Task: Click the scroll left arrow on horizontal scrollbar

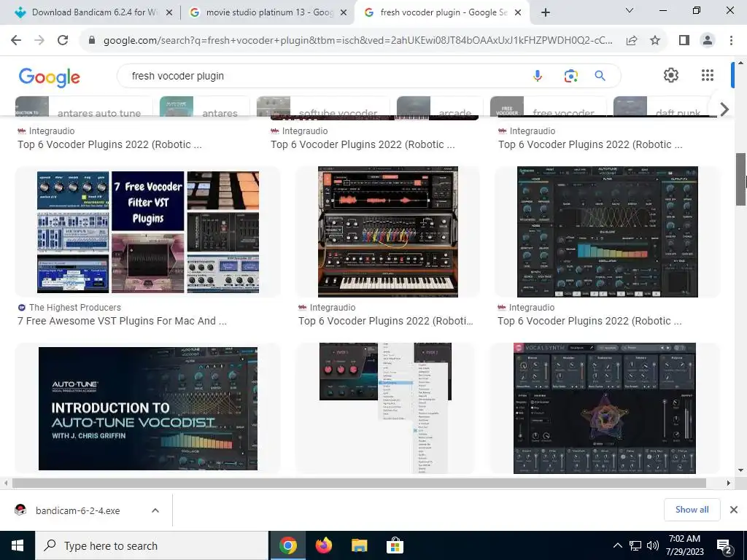Action: pyautogui.click(x=6, y=483)
